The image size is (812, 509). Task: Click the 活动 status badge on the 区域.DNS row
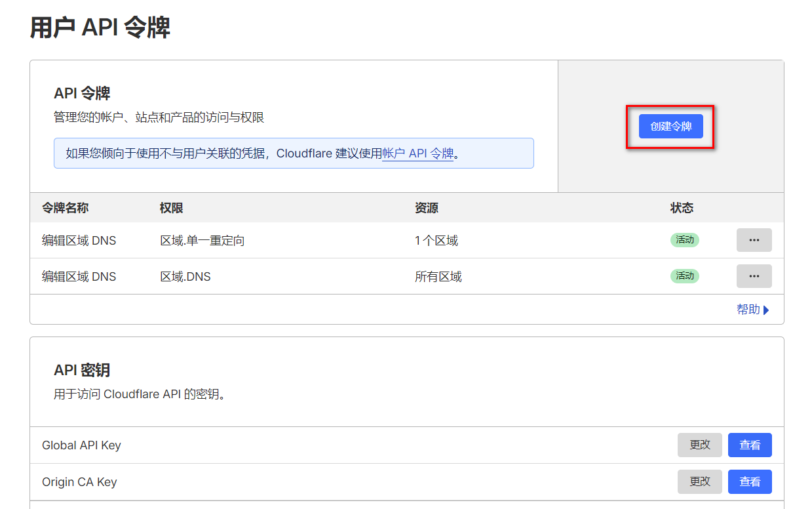[684, 276]
